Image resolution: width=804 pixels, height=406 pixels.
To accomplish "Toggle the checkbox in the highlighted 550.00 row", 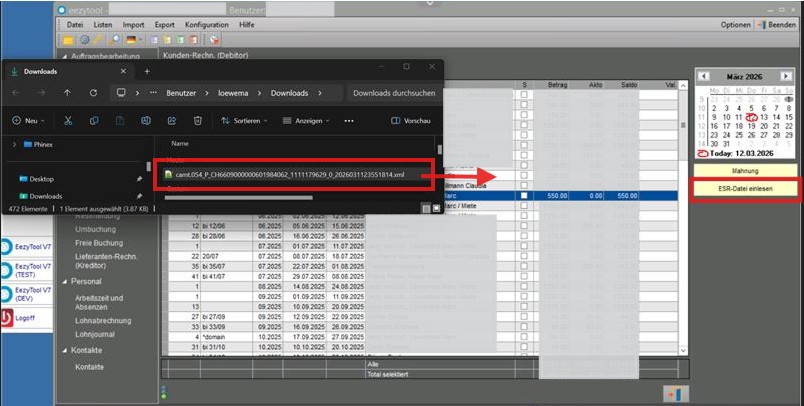I will [524, 196].
